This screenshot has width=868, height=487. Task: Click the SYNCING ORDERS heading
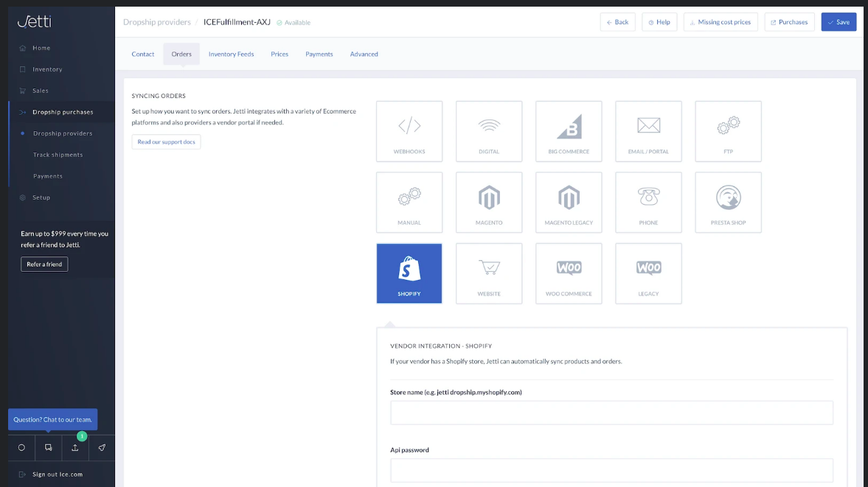[159, 96]
